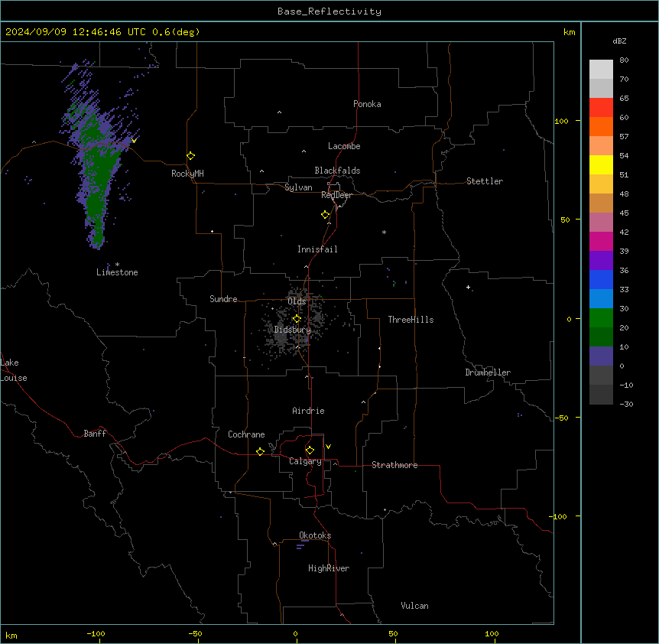This screenshot has width=659, height=644.
Task: Click the white plus marker north of Drumheller
Action: [468, 287]
